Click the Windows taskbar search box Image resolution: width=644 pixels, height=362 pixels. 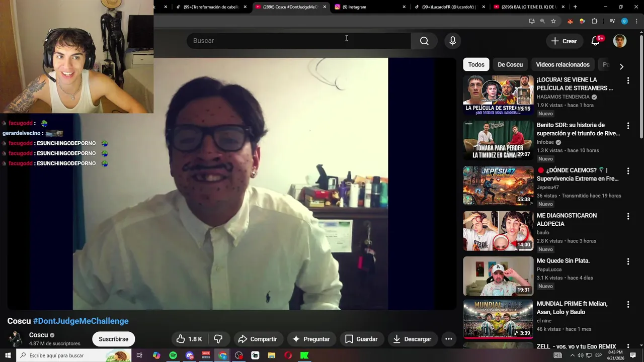click(x=73, y=355)
